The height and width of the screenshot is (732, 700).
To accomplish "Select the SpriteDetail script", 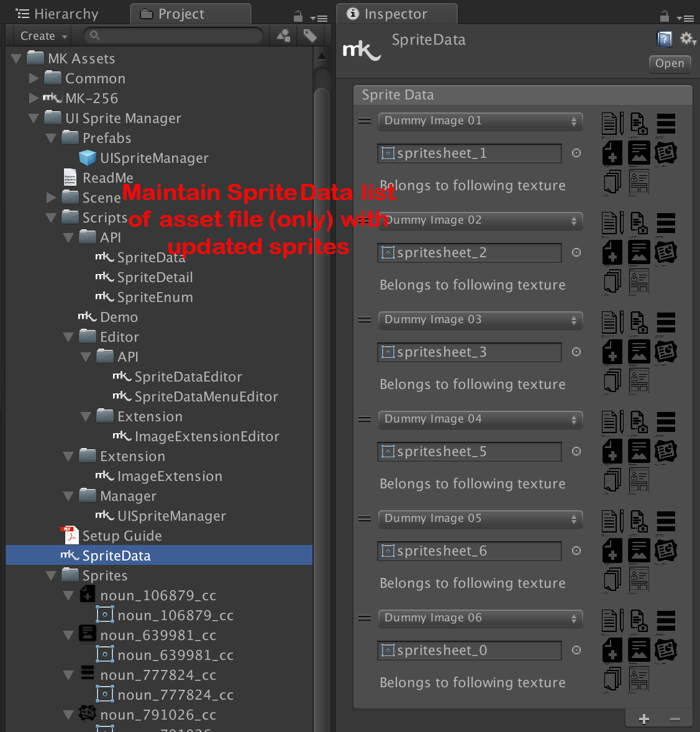I will tap(143, 277).
